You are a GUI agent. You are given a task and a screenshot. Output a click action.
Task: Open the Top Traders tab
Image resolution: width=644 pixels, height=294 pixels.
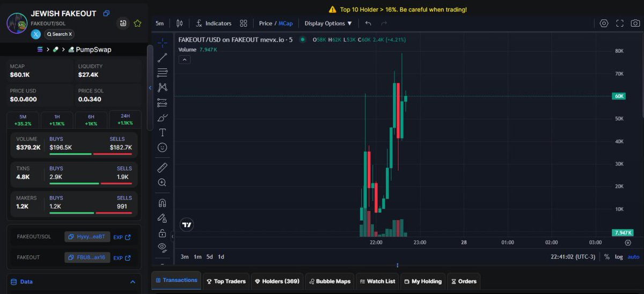pos(226,281)
